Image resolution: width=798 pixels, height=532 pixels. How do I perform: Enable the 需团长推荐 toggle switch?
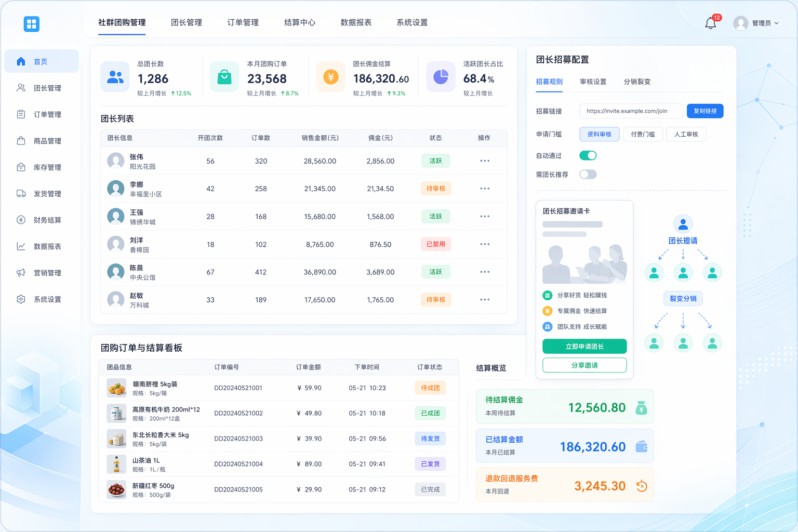[588, 175]
